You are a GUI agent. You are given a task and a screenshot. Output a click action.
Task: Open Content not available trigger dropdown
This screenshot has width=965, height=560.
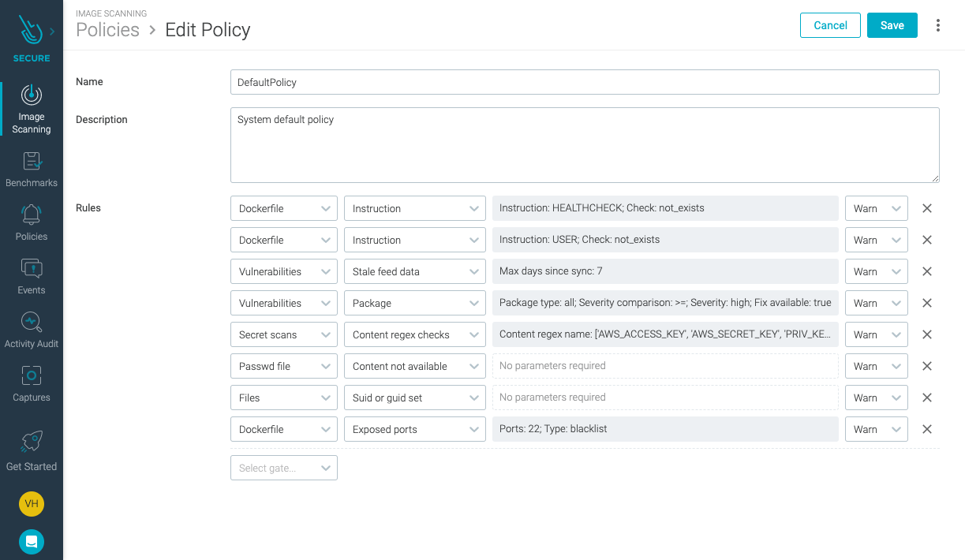tap(415, 366)
